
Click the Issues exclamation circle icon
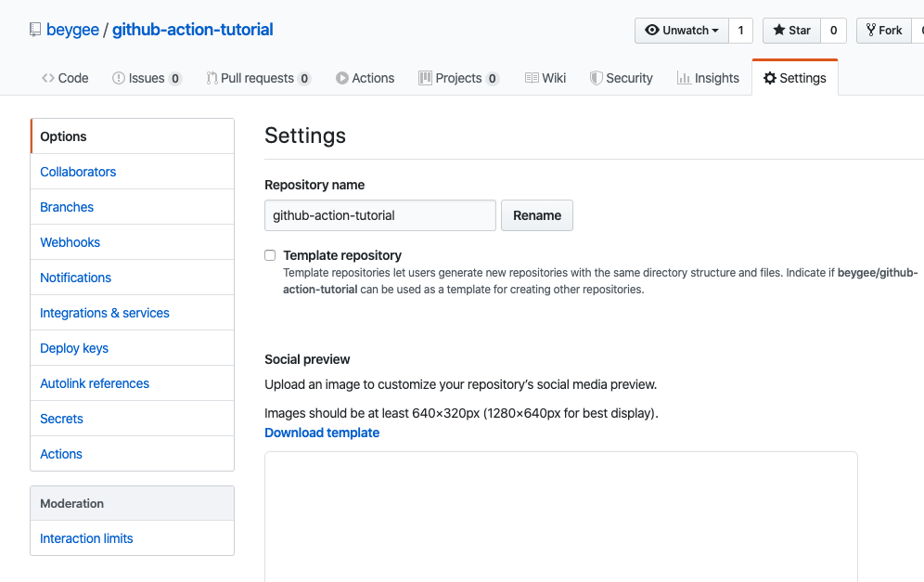[119, 78]
